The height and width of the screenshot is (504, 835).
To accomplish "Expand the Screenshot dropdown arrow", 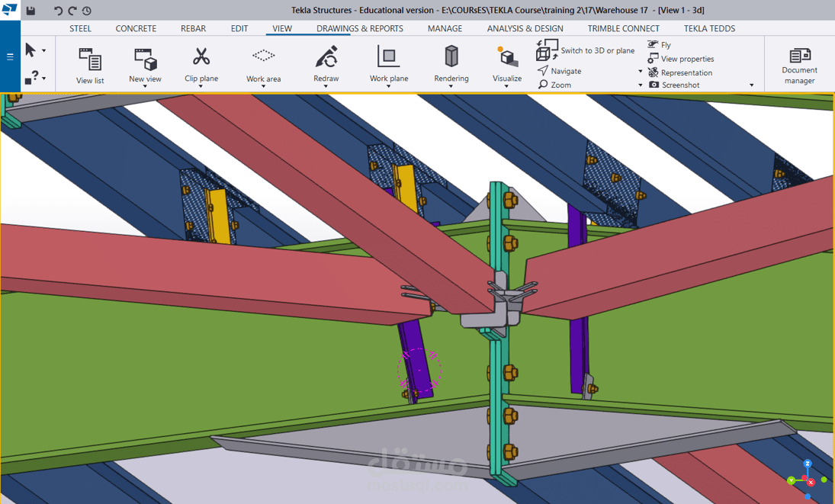I will click(x=752, y=85).
